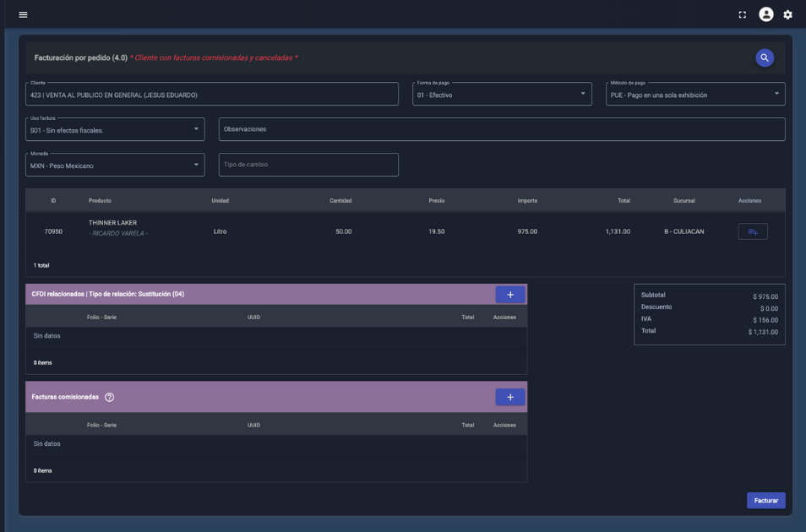Open the settings gear icon
806x532 pixels.
787,15
